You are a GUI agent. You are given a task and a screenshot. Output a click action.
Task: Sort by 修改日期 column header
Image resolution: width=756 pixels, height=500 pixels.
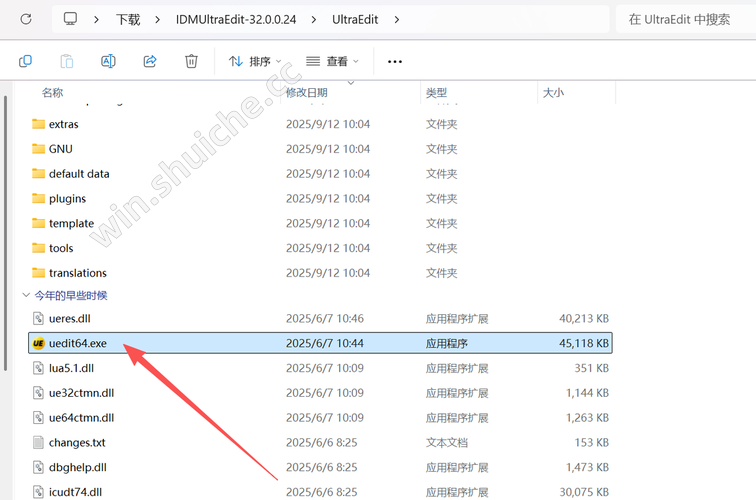click(307, 93)
